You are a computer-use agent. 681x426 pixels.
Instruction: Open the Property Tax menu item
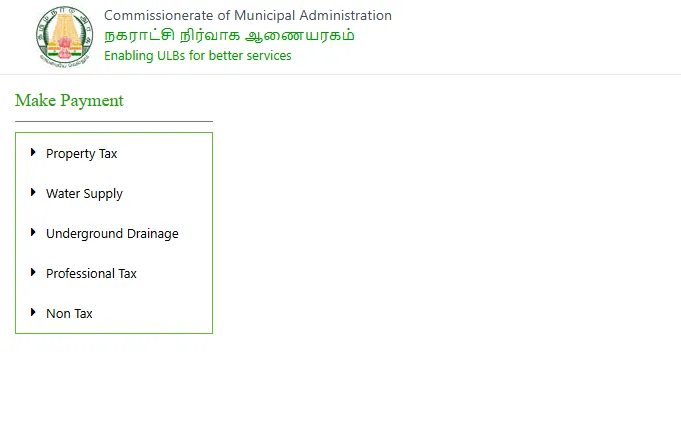(x=81, y=154)
